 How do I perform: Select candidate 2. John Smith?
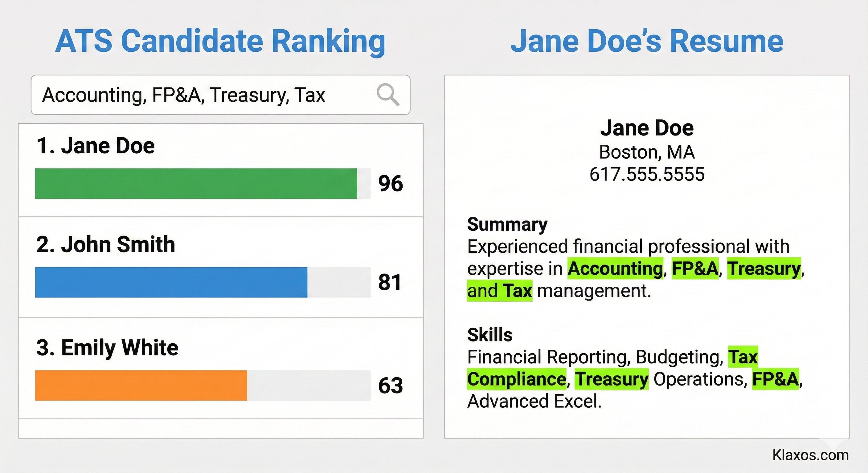click(106, 244)
